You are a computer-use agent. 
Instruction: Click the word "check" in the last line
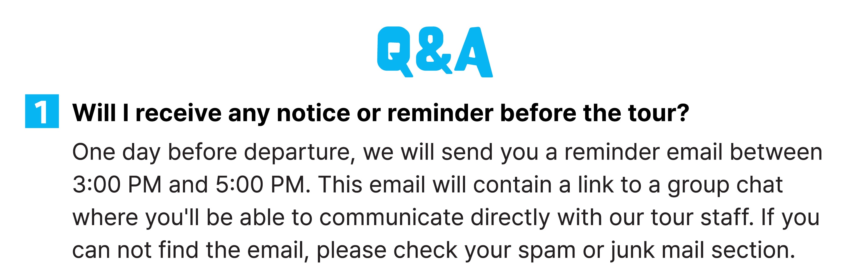click(425, 250)
